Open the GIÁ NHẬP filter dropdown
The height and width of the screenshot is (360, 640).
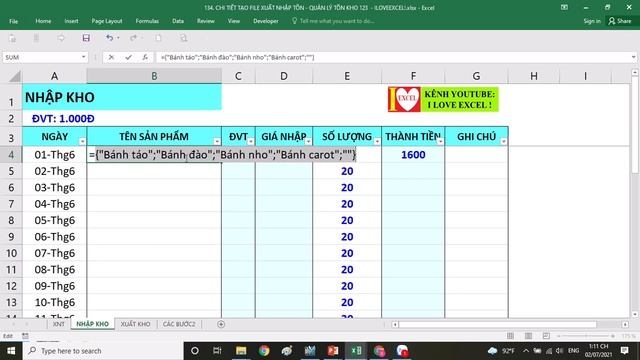308,141
